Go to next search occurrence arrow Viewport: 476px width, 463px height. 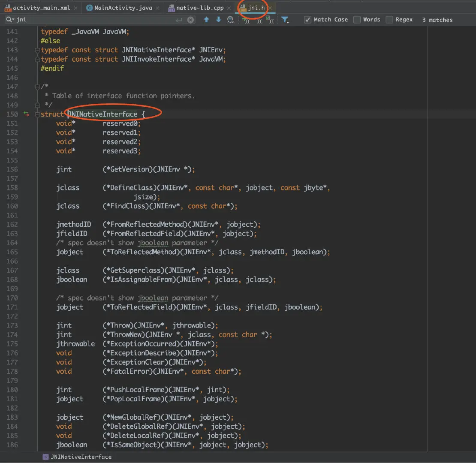pos(218,20)
